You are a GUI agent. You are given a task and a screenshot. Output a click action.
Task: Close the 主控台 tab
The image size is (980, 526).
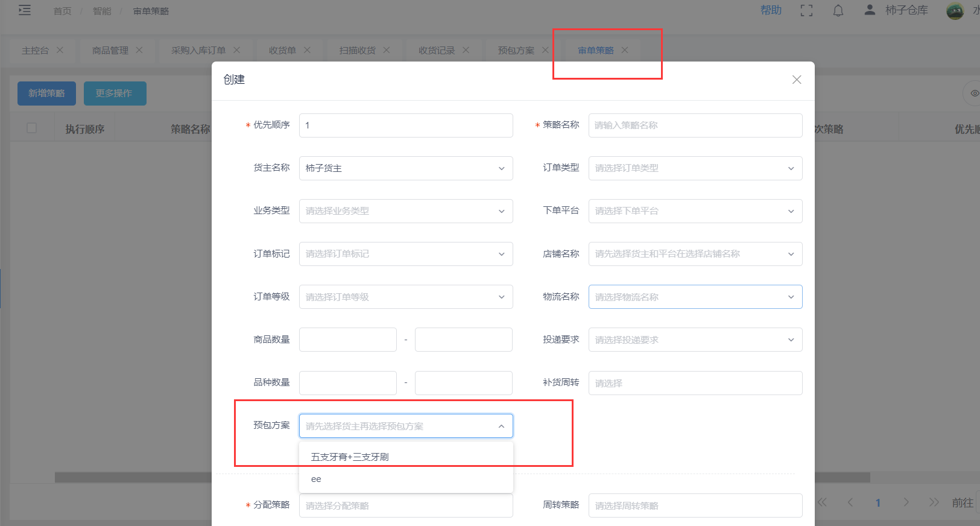(60, 50)
